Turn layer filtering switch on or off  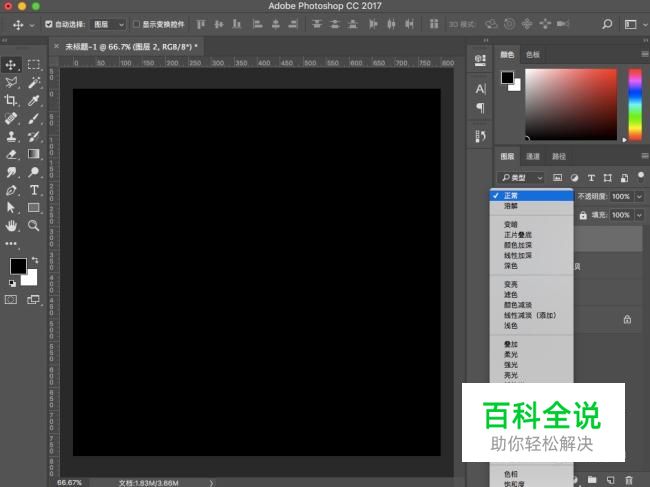[x=641, y=177]
